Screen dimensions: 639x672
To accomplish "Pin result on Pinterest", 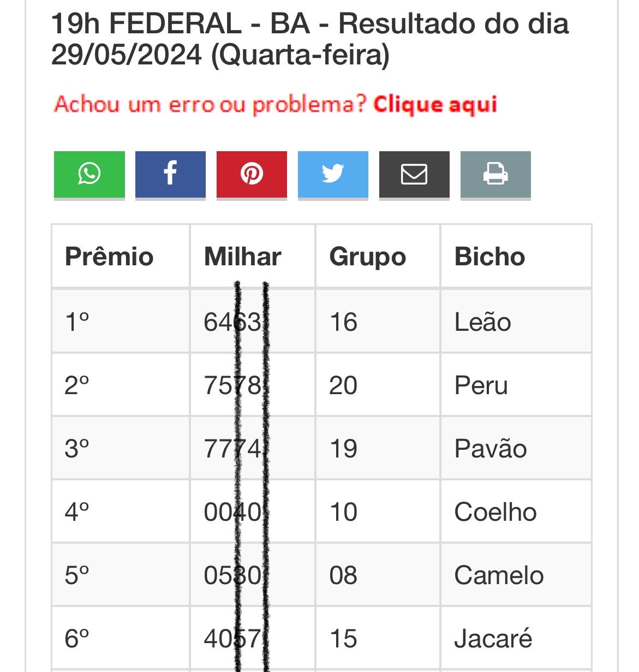I will tap(252, 174).
